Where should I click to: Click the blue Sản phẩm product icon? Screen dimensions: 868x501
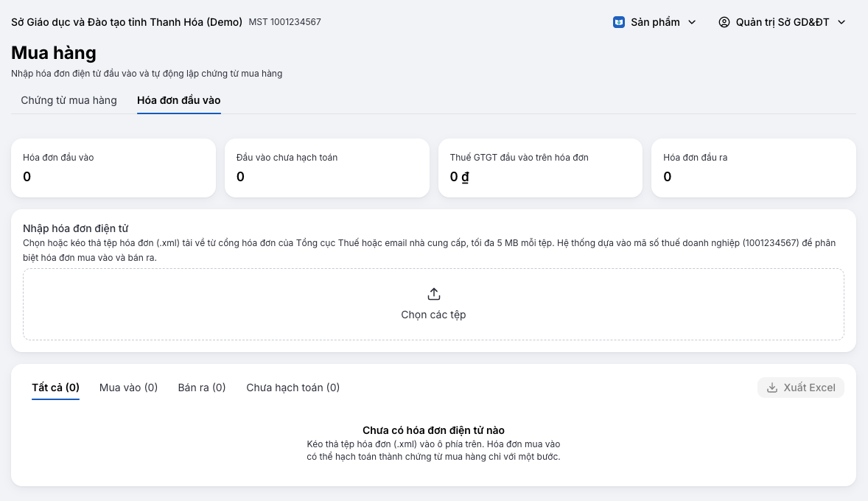tap(619, 22)
